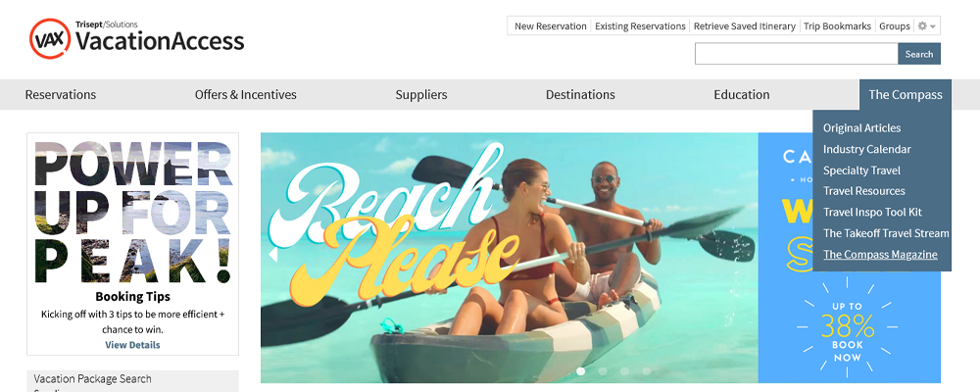Open the Education menu

point(742,94)
